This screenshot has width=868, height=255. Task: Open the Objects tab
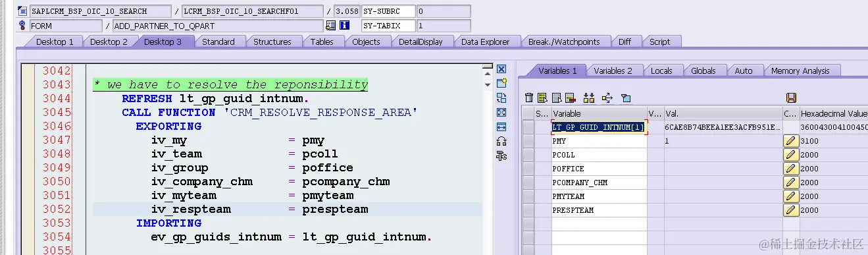tap(366, 42)
